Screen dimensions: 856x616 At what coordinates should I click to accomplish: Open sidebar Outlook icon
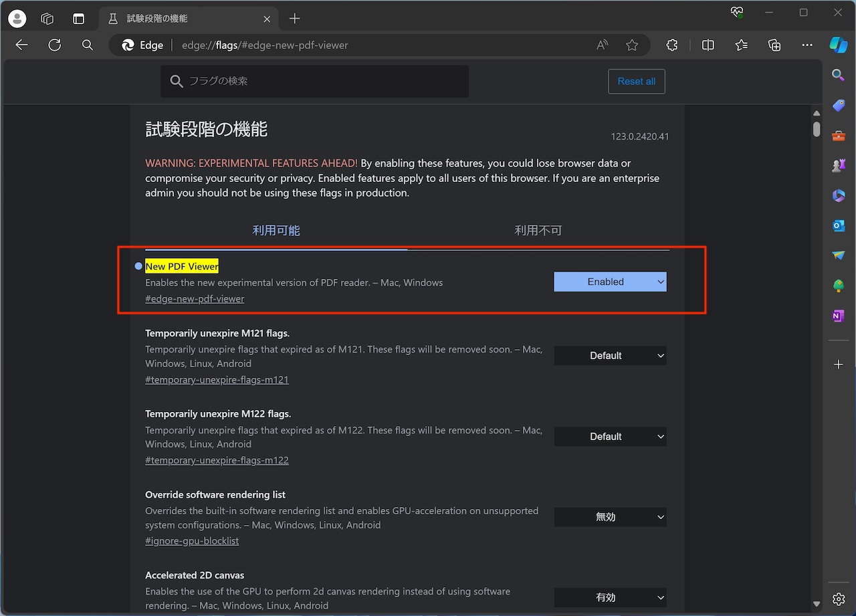point(839,225)
